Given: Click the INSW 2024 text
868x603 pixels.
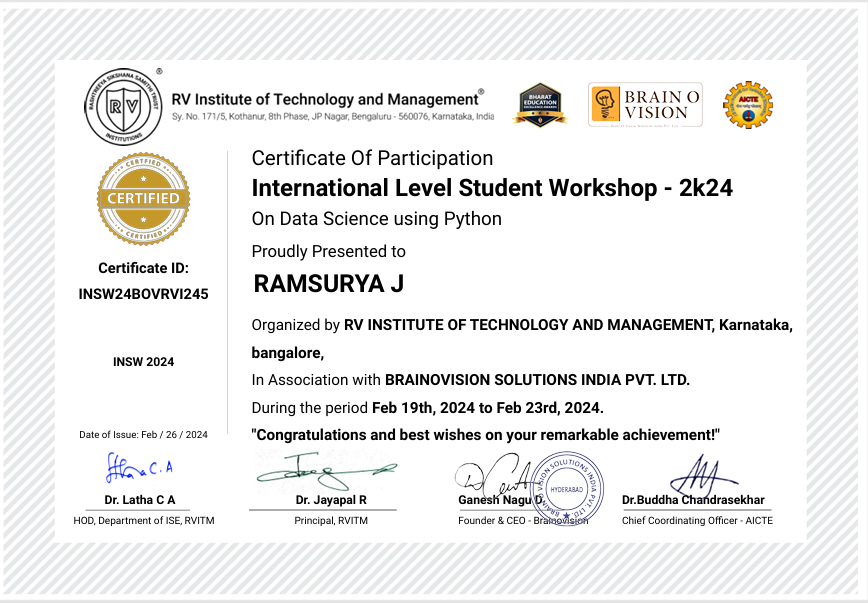Looking at the screenshot, I should click(143, 362).
